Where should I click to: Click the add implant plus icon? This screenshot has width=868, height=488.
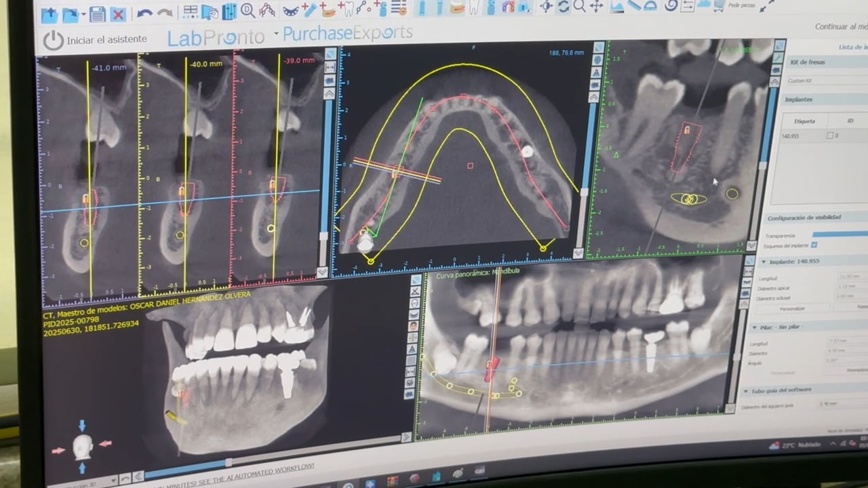coord(309,9)
